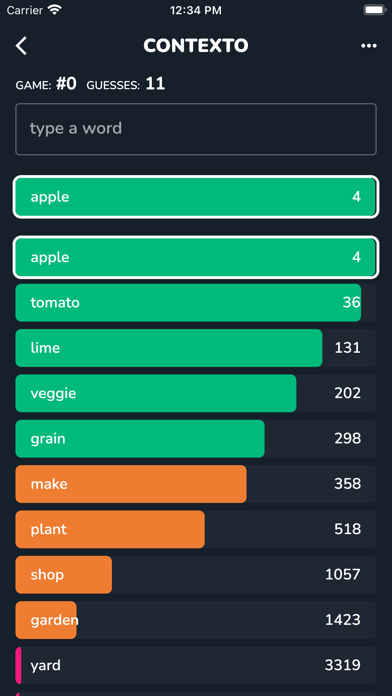Tap the 12:34 PM clock

click(x=196, y=11)
